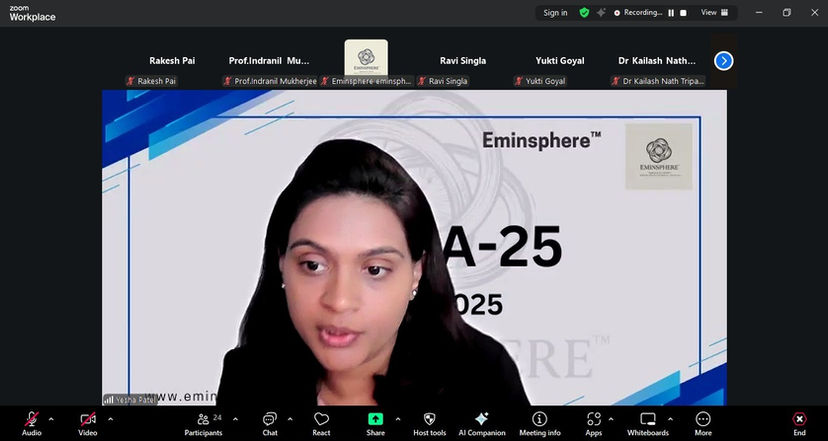
Task: Open Whiteboards
Action: [648, 424]
